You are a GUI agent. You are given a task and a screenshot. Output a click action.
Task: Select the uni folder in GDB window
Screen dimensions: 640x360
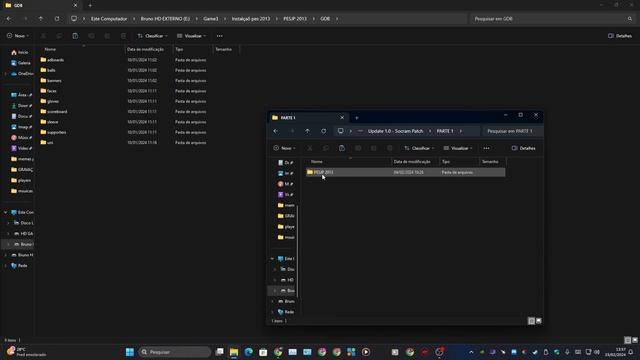[x=50, y=142]
